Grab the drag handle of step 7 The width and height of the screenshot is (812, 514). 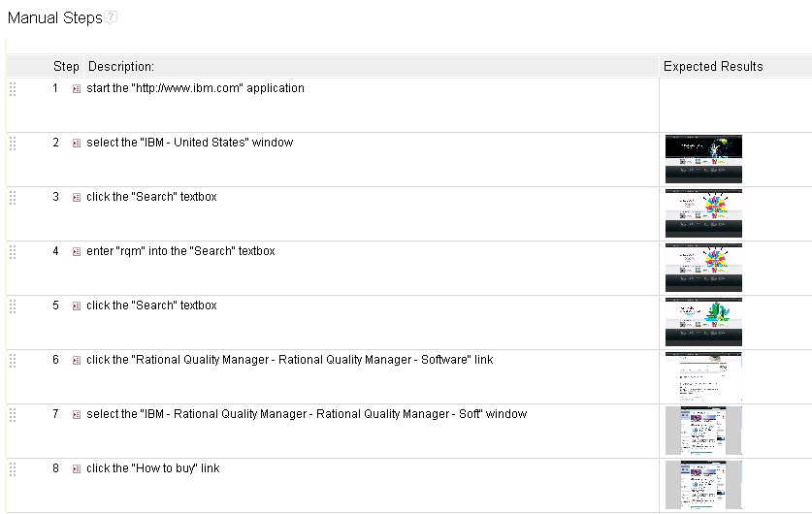[13, 415]
